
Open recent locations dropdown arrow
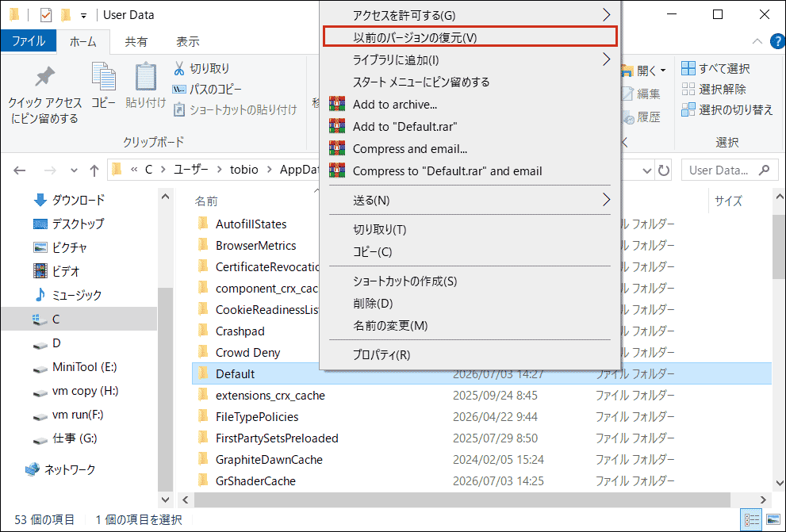(75, 170)
